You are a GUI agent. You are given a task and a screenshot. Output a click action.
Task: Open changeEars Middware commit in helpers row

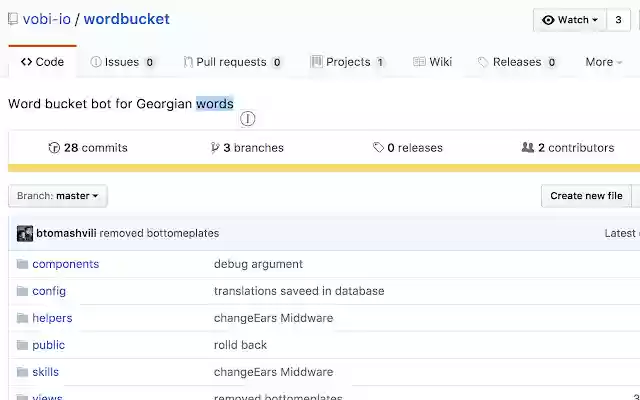(273, 318)
